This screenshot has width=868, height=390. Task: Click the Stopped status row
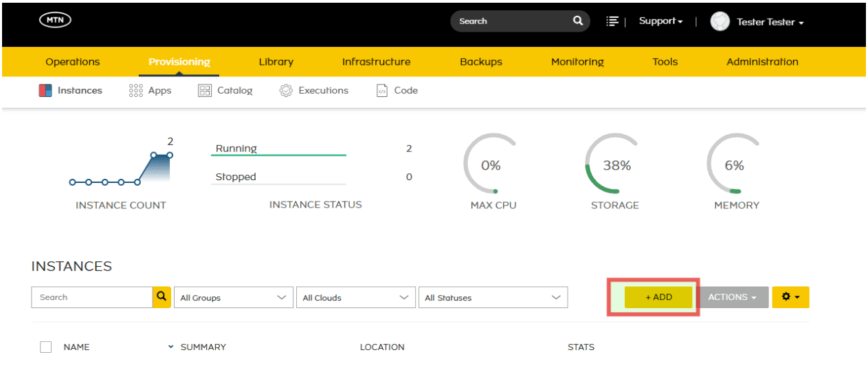click(x=313, y=177)
